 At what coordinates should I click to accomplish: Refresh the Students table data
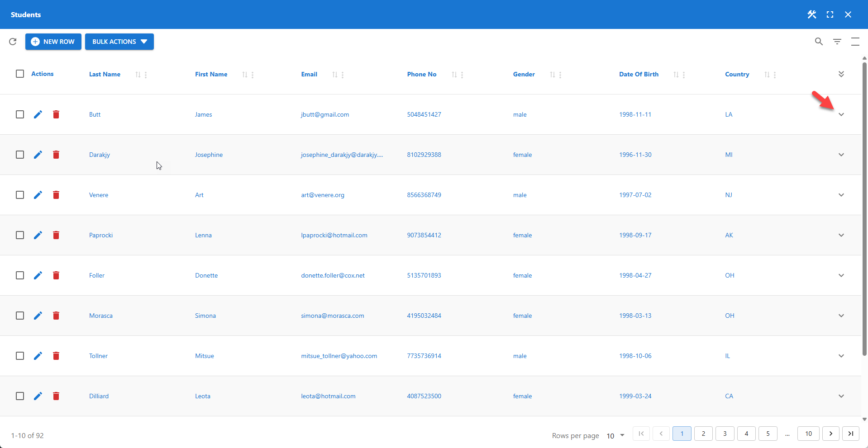coord(13,42)
